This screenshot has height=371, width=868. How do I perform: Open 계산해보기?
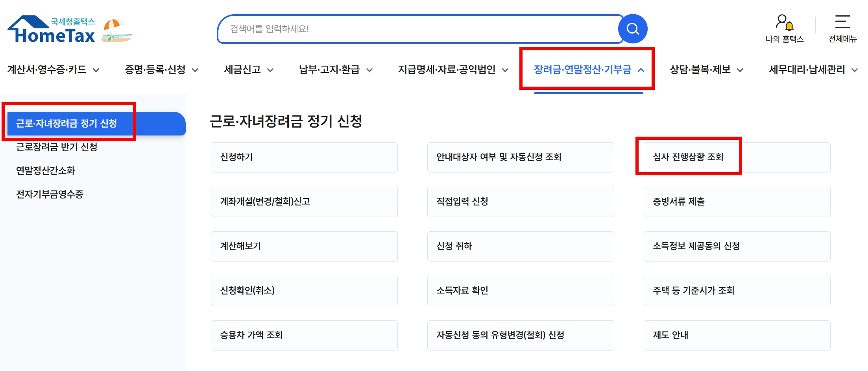[x=304, y=246]
